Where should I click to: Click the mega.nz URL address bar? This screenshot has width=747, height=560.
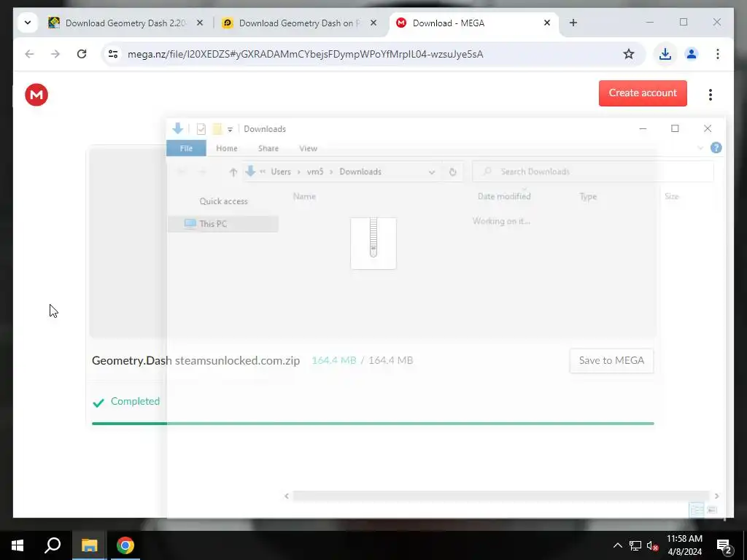coord(305,54)
